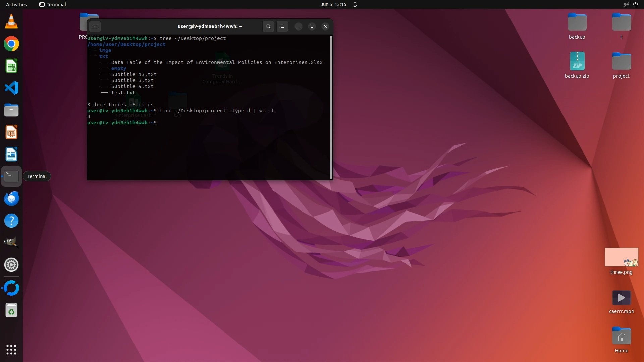
Task: Launch GIMP image editor from dock
Action: pos(11,242)
